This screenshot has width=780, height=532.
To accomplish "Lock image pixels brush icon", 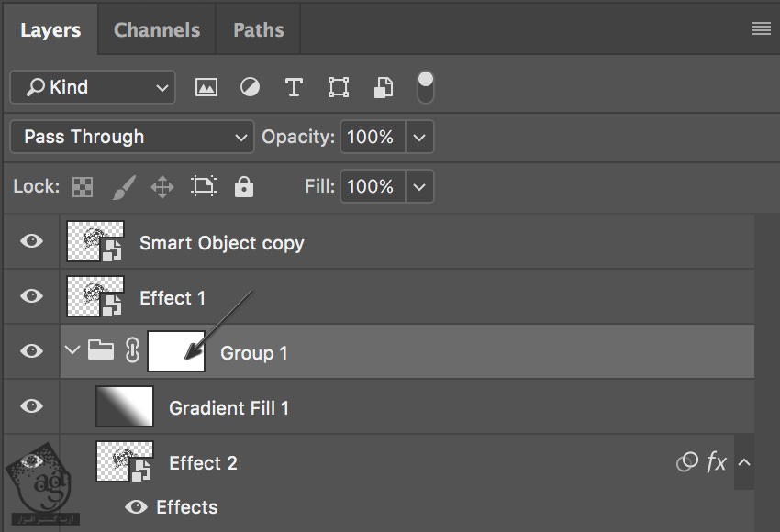I will 123,187.
